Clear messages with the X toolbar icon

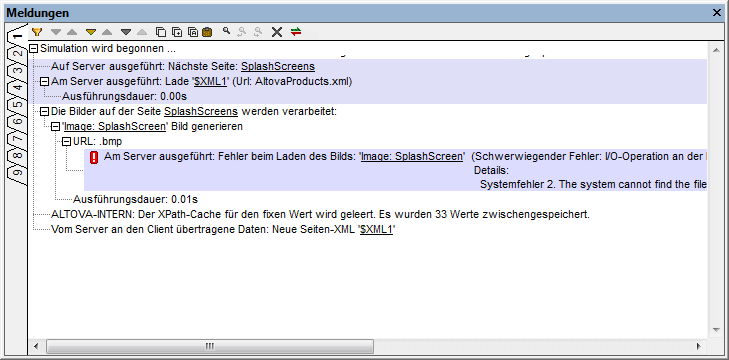[277, 32]
